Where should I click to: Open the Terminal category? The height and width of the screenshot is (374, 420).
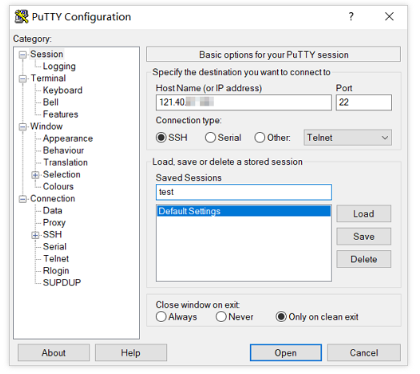coord(48,78)
